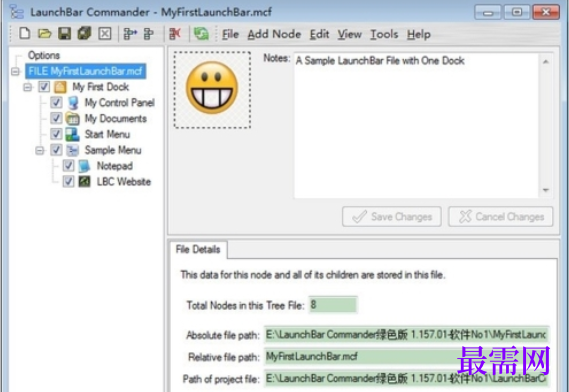Image resolution: width=569 pixels, height=392 pixels.
Task: Click the tree node icon with blue arrow
Action: 130,34
